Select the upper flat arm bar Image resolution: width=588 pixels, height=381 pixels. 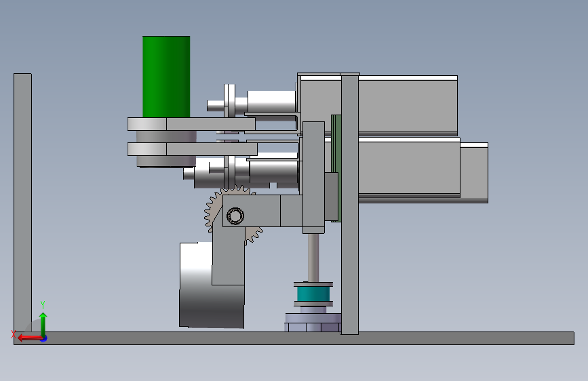[x=191, y=124]
